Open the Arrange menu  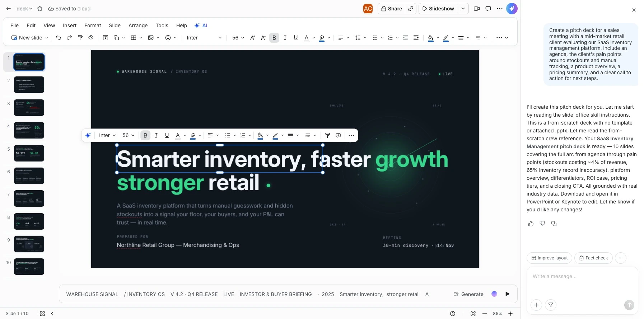(x=138, y=25)
